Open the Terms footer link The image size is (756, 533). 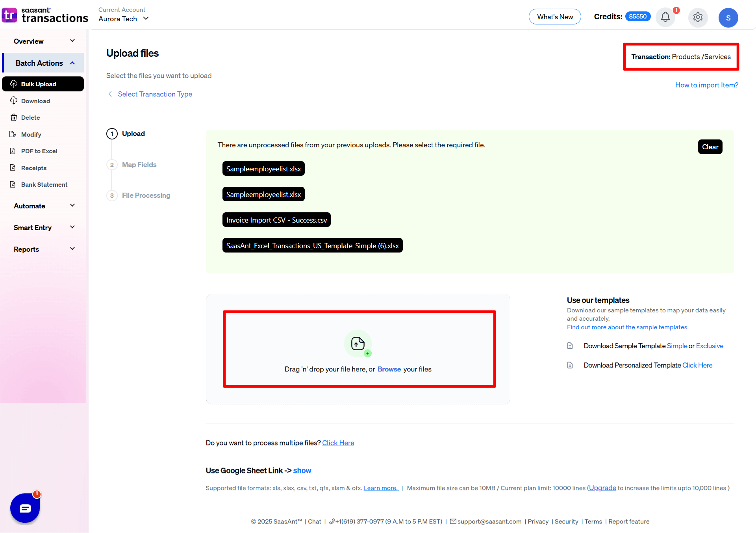tap(593, 521)
